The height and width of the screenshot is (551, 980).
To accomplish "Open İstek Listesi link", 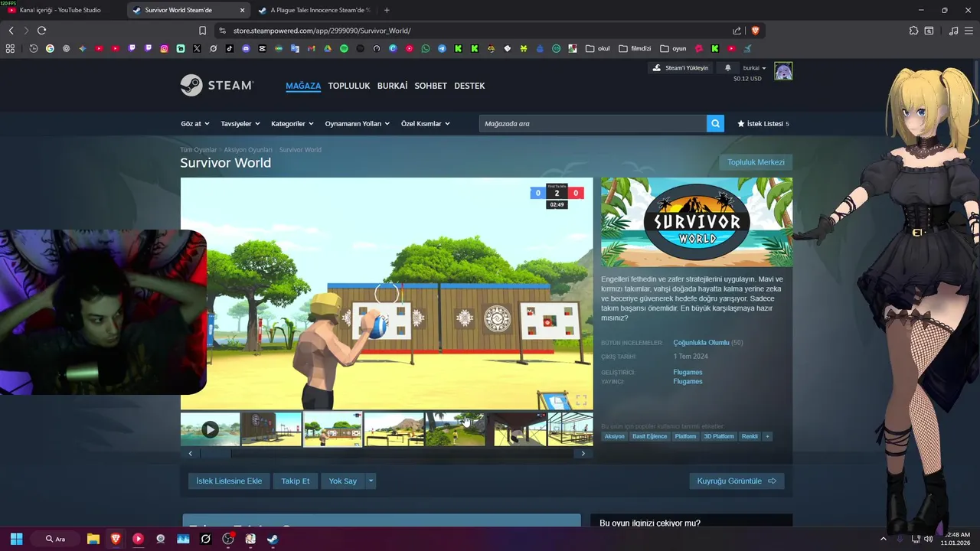I will tap(763, 123).
